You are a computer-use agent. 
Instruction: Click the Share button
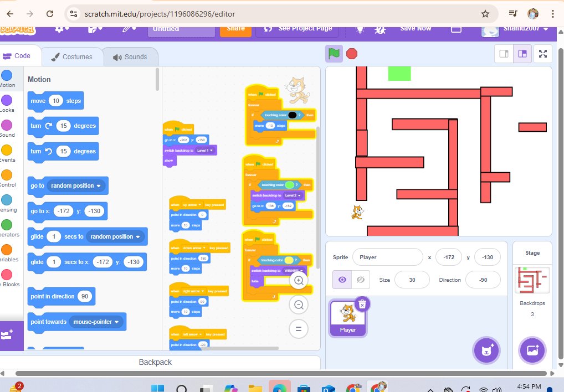click(235, 29)
